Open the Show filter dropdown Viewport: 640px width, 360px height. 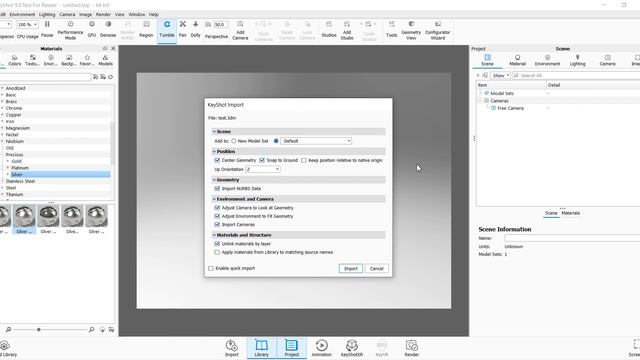(500, 76)
